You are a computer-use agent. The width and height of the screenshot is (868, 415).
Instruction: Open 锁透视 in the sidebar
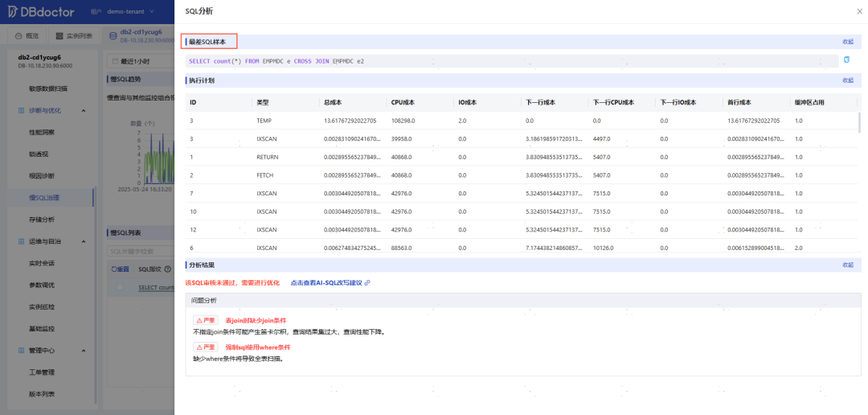click(x=39, y=154)
